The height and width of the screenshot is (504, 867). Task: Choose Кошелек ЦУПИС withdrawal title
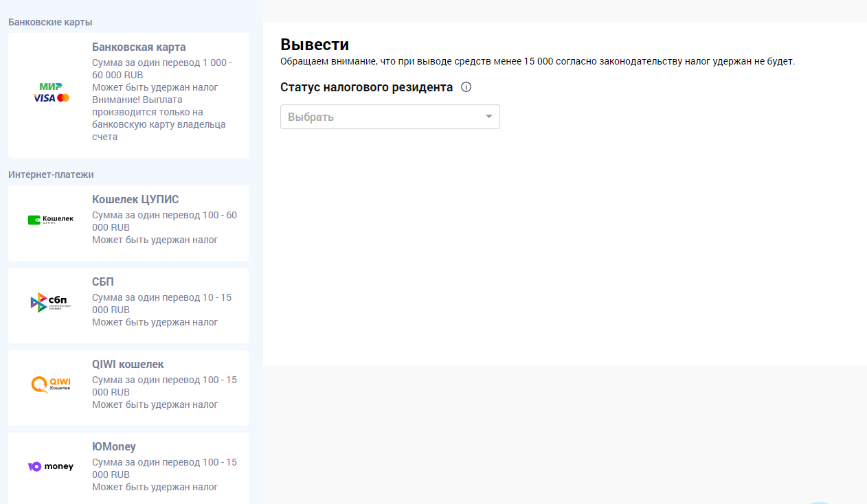(135, 200)
